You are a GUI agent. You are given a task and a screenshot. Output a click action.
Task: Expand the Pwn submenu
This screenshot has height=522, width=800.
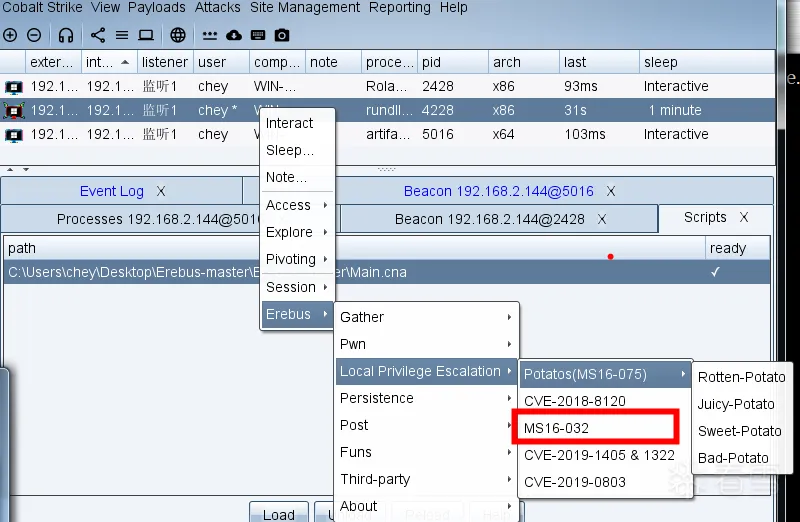(x=427, y=344)
